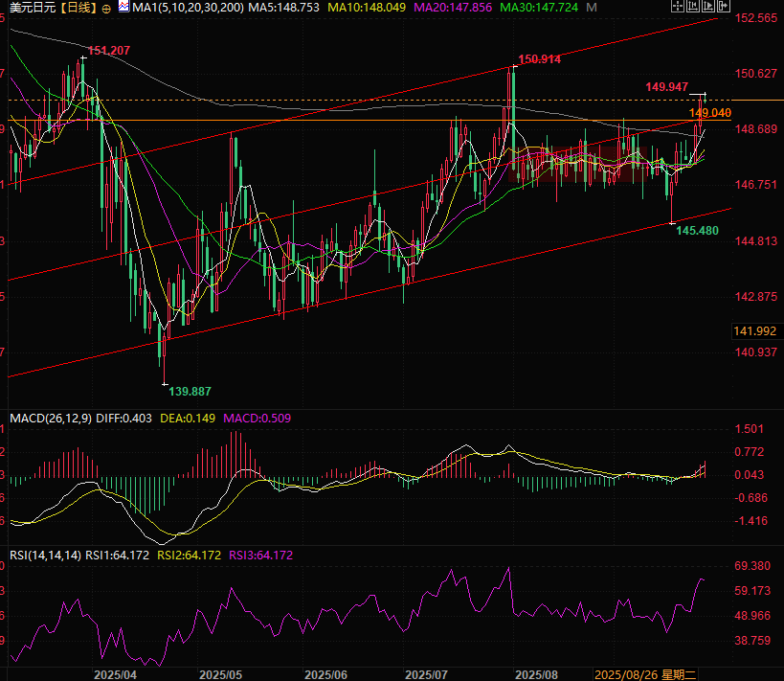Image resolution: width=784 pixels, height=681 pixels.
Task: Click the MACD:0.509 value
Action: pyautogui.click(x=257, y=419)
